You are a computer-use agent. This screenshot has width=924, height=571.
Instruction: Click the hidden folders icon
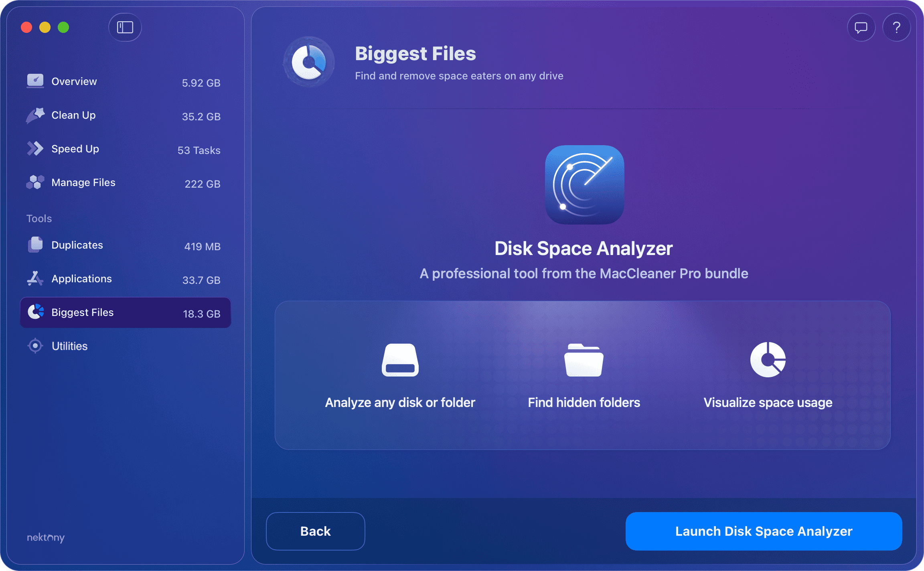coord(584,360)
